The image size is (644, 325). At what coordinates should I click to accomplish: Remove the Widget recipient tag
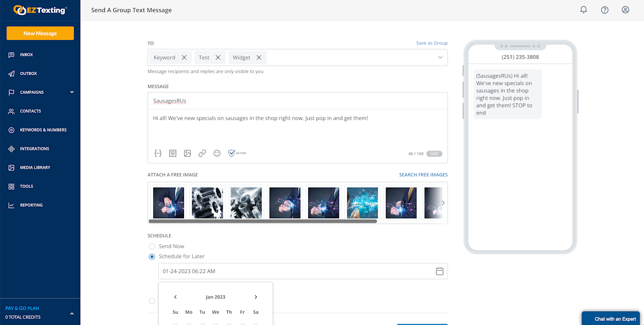(259, 58)
